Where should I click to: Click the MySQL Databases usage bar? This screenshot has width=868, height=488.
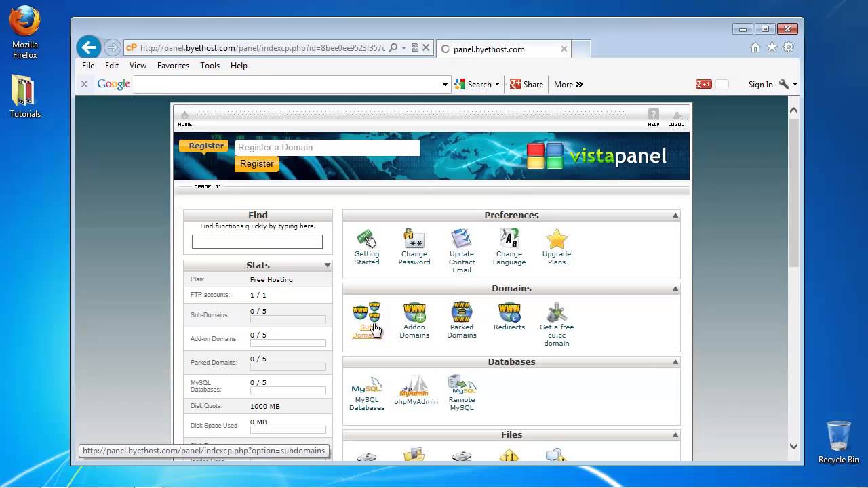[x=288, y=390]
